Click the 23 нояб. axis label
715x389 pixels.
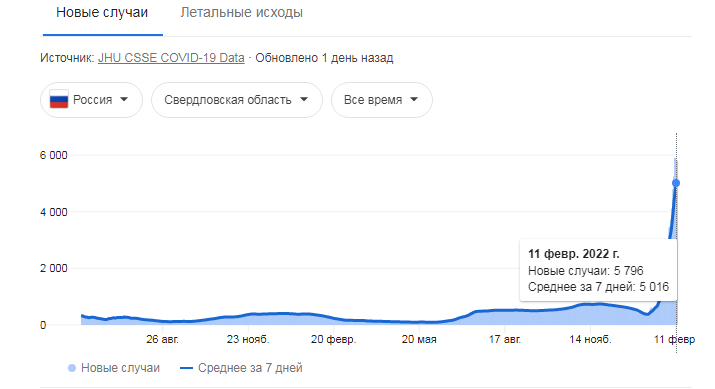(248, 339)
